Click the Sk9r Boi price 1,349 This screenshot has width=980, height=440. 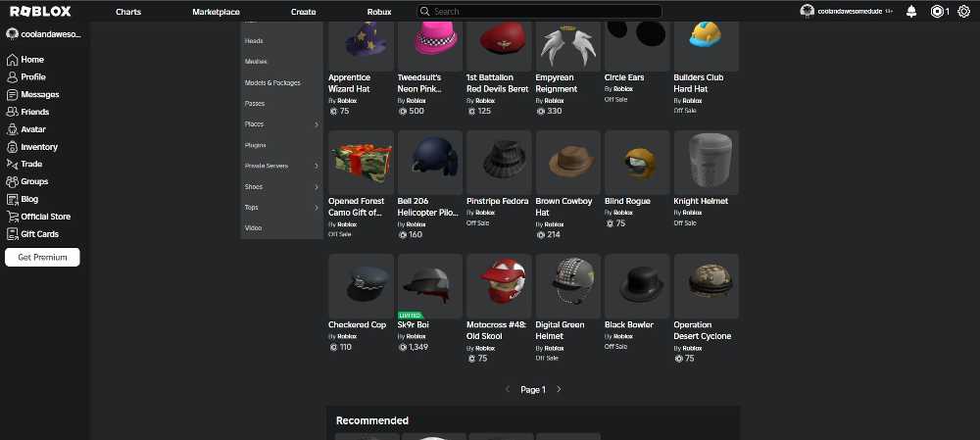[417, 347]
